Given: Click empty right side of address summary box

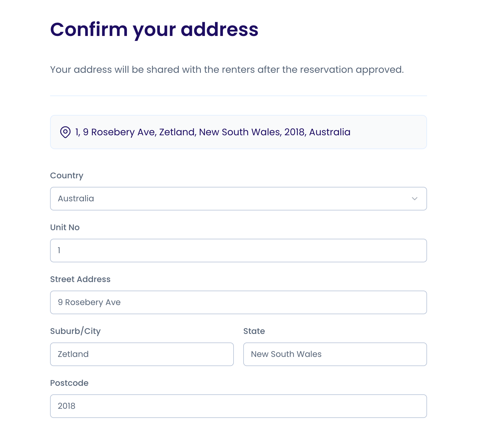Looking at the screenshot, I should (389, 132).
